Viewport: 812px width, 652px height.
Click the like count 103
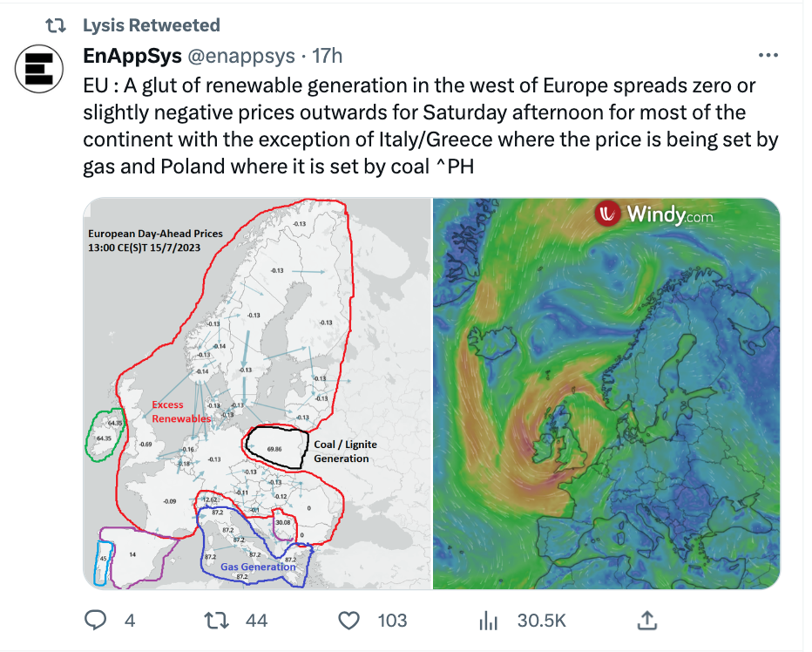392,621
